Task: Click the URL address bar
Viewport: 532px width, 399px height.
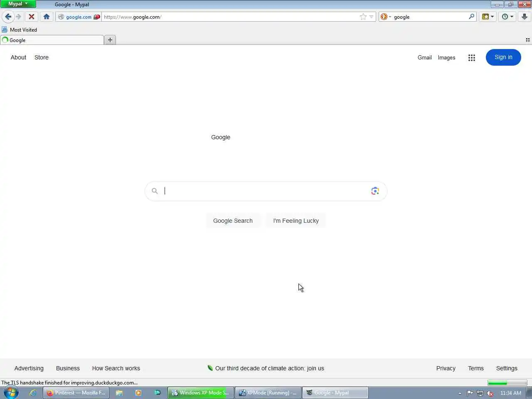Action: (231, 17)
